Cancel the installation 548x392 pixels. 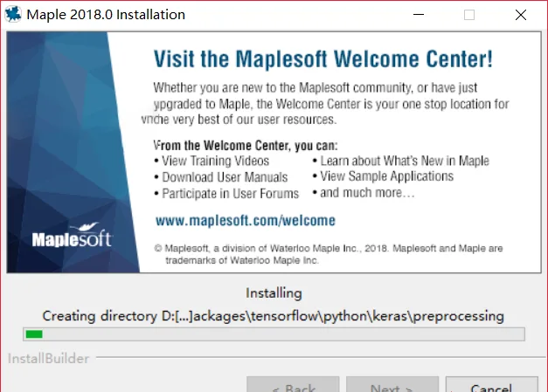tap(492, 384)
